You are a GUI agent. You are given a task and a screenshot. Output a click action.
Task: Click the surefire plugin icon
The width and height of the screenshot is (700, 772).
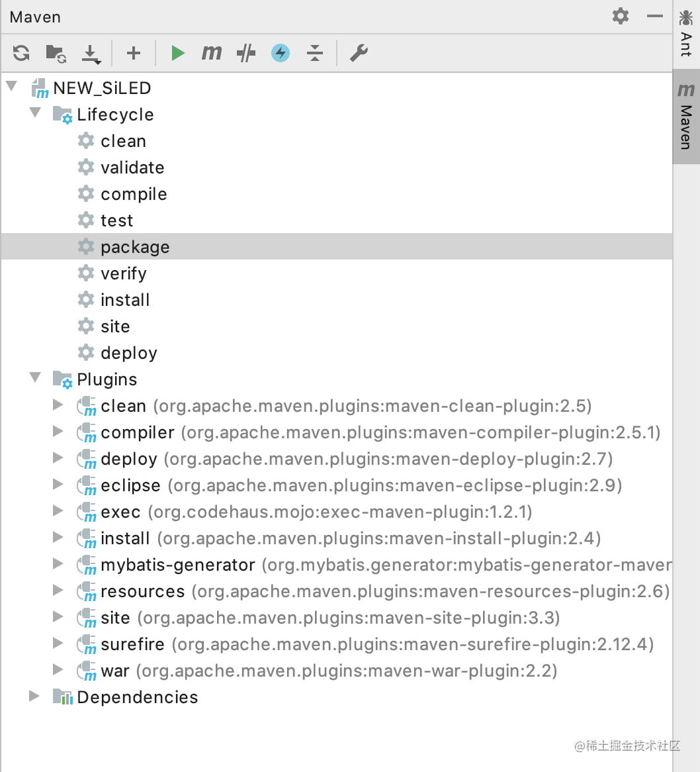pos(87,645)
